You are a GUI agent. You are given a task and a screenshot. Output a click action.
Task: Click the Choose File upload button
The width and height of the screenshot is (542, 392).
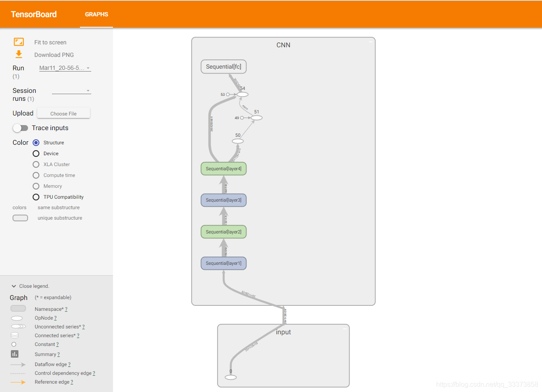(x=63, y=113)
